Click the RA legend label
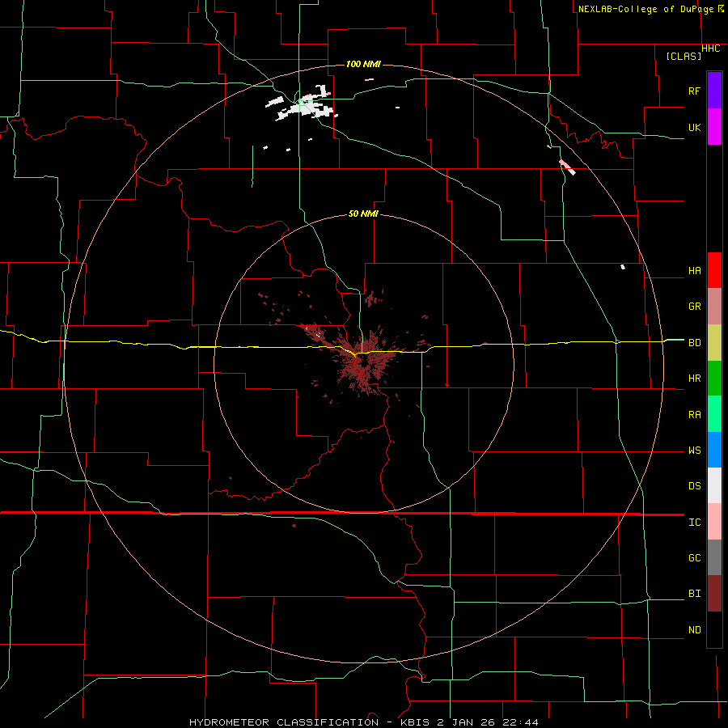Screen dimensions: 728x728 point(694,415)
